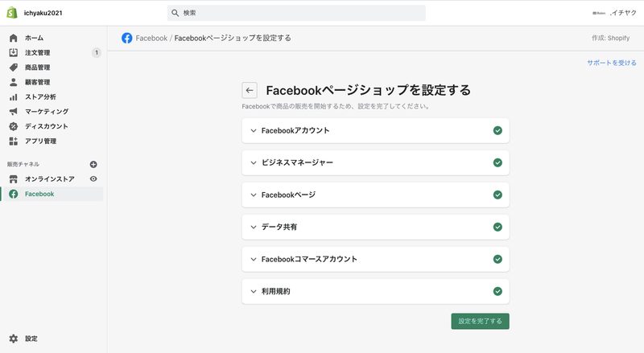Go to ホーム in sidebar
This screenshot has height=353, width=644.
(34, 38)
